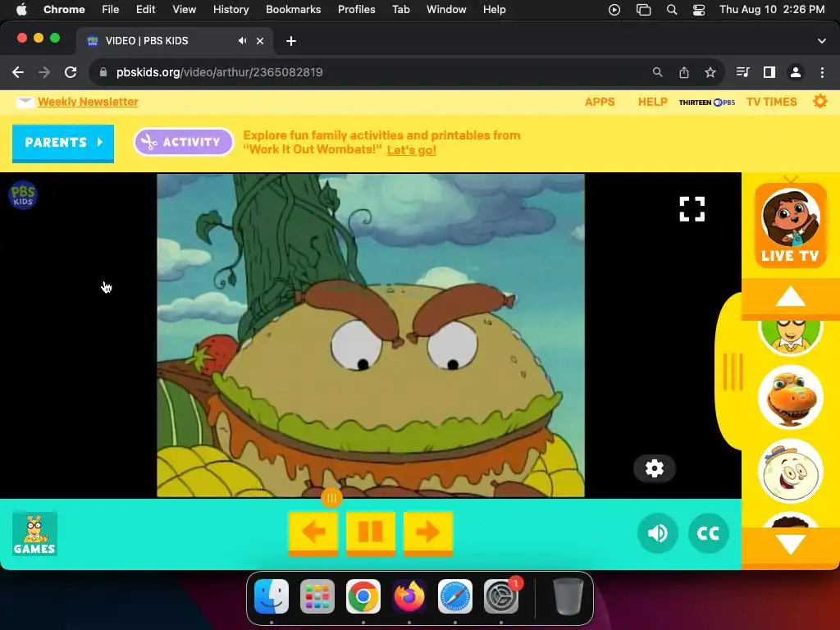Click the newsletter envelope icon
The height and width of the screenshot is (630, 840).
(x=25, y=102)
